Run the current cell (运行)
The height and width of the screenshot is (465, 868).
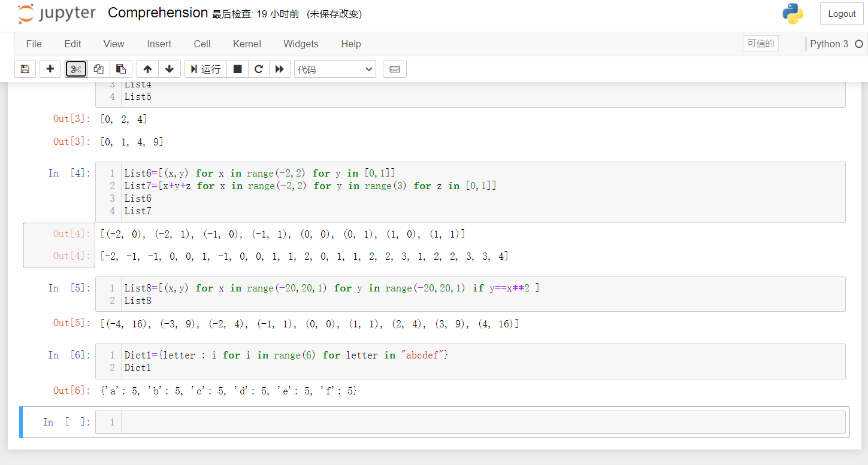pos(205,69)
